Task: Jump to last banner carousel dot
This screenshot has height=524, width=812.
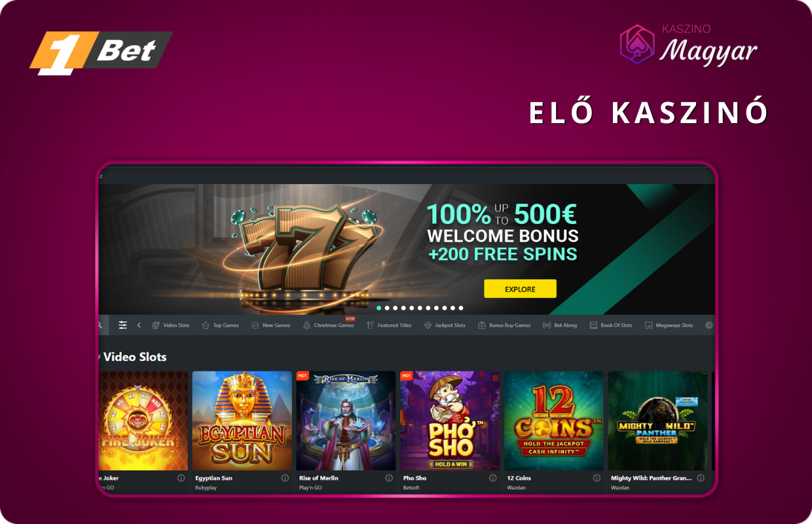Action: point(461,308)
